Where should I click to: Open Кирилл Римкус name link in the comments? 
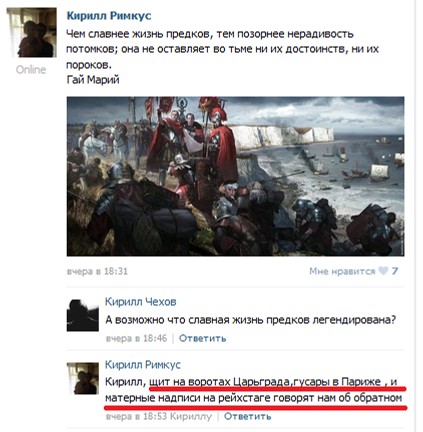(143, 365)
